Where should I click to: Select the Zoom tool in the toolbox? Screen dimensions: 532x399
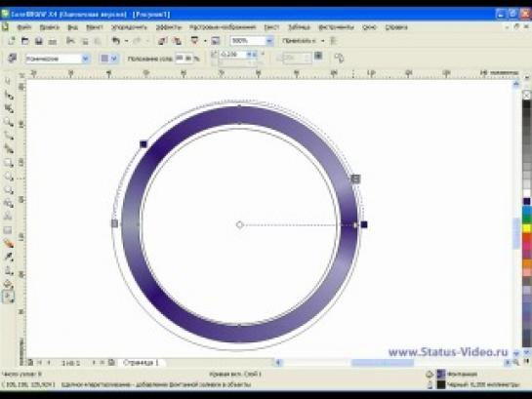point(9,122)
